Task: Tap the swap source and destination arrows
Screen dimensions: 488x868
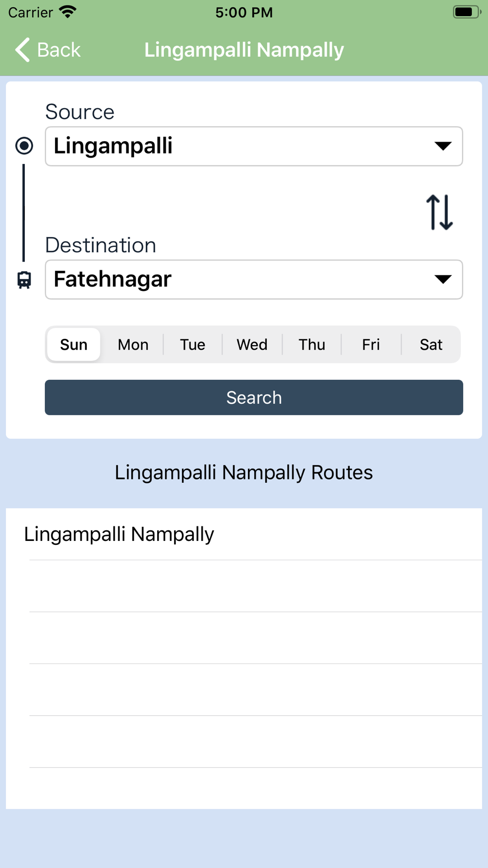Action: click(x=439, y=212)
